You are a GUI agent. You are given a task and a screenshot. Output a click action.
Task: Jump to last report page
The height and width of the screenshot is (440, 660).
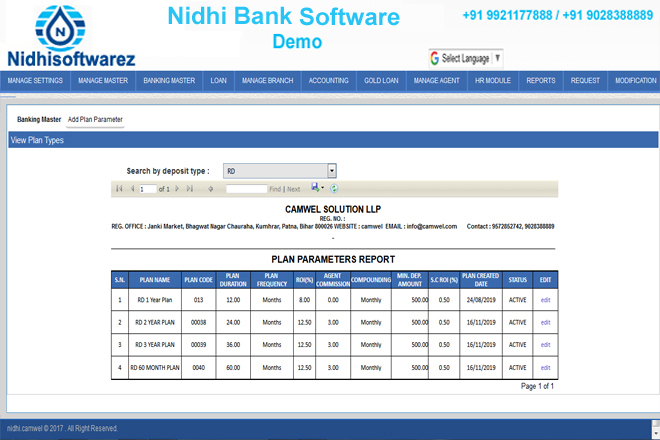[x=190, y=189]
